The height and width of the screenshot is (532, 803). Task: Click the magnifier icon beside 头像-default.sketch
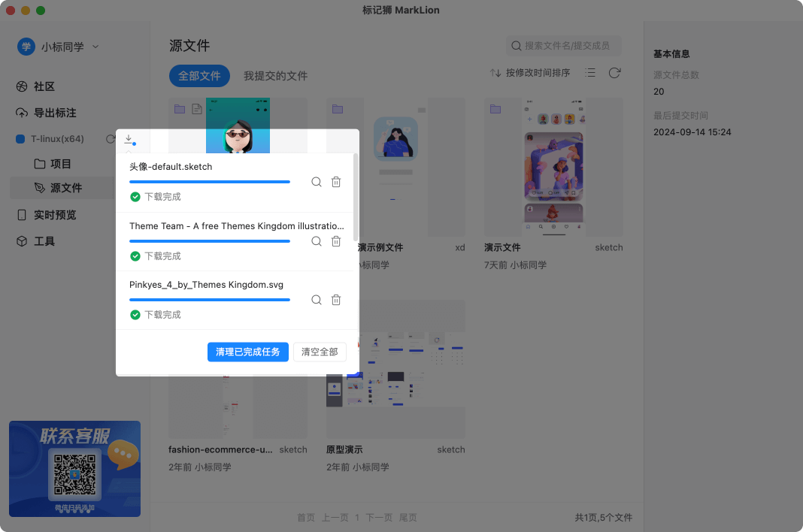point(316,182)
